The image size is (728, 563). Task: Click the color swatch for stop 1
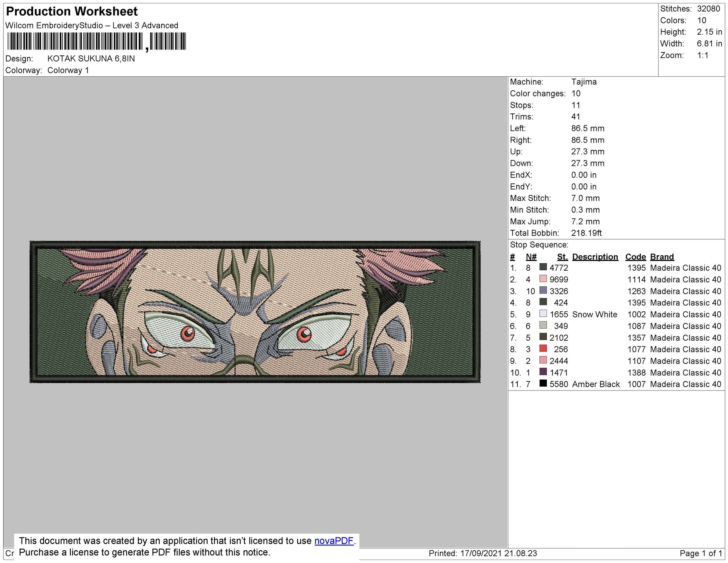543,267
